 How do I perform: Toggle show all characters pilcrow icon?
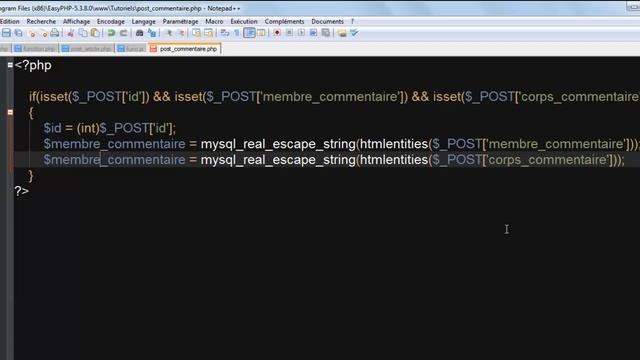coord(237,33)
